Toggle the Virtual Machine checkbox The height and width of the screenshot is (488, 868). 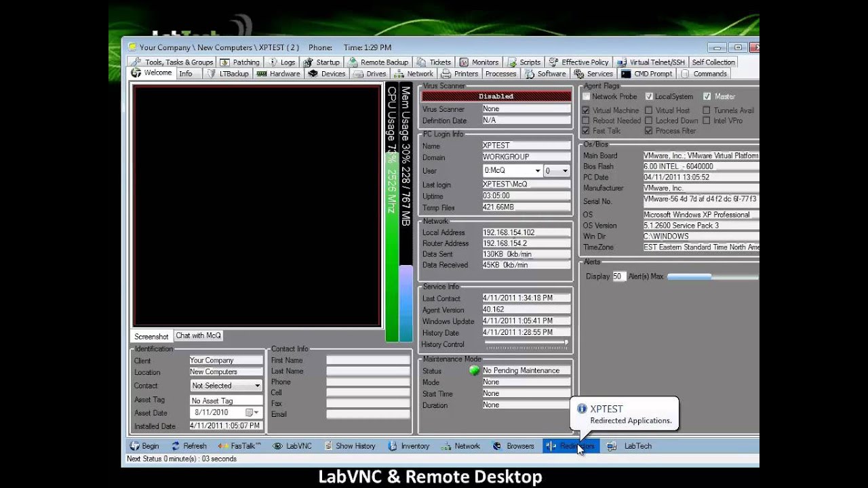pos(587,110)
